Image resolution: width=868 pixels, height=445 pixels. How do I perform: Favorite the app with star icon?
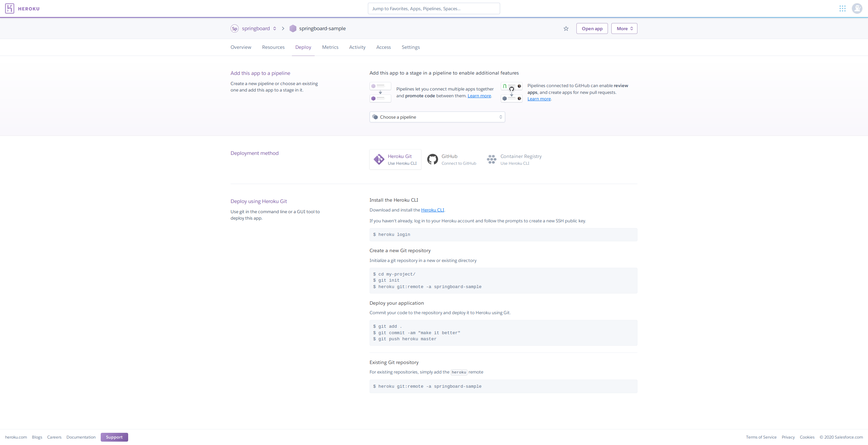(566, 28)
